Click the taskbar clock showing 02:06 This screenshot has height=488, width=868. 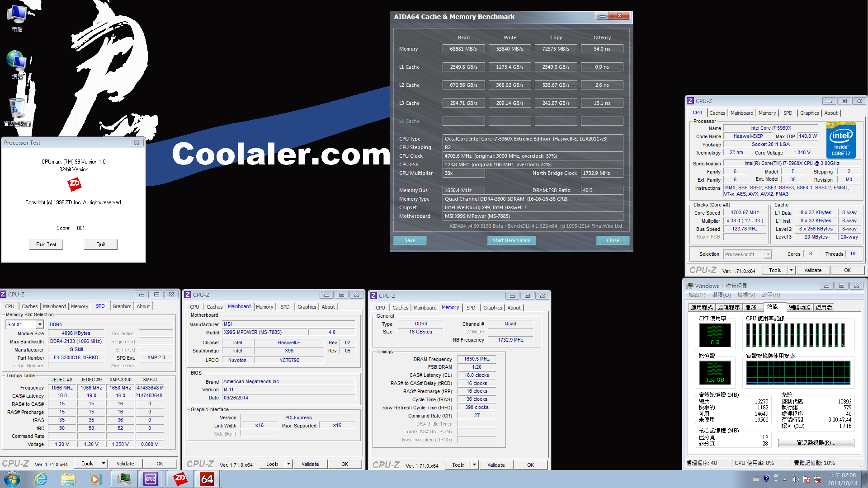pos(842,479)
